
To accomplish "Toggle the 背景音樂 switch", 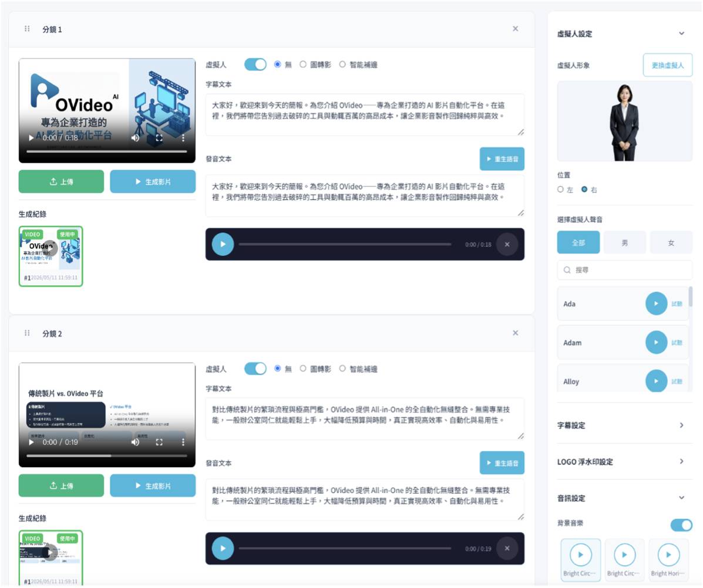I will (x=681, y=525).
